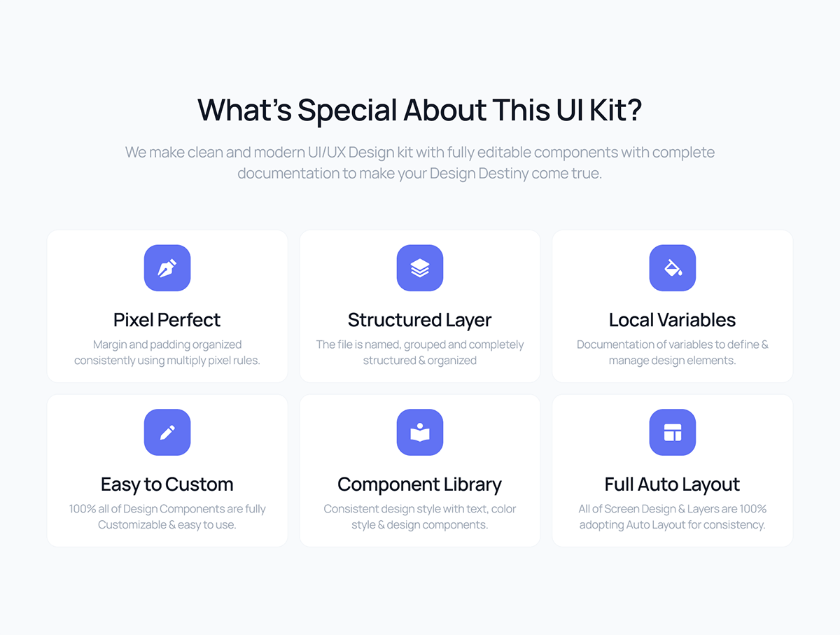This screenshot has height=635, width=840.
Task: Click the file is named, grouped description
Action: coord(420,352)
